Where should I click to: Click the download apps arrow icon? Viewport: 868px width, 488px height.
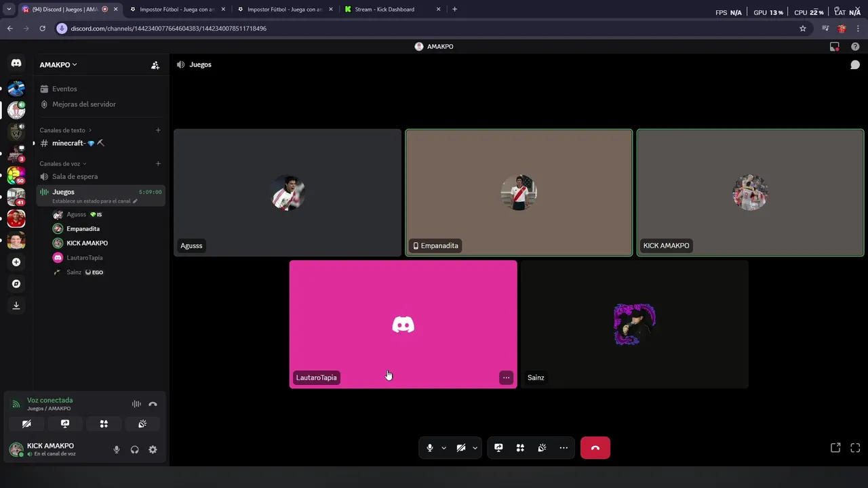pyautogui.click(x=16, y=306)
